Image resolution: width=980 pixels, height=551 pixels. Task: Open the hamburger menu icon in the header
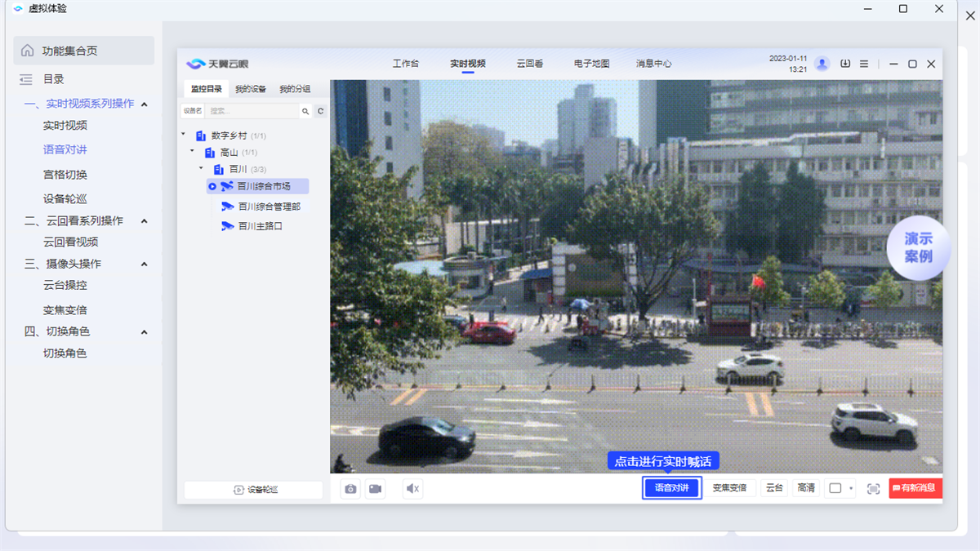pyautogui.click(x=864, y=64)
